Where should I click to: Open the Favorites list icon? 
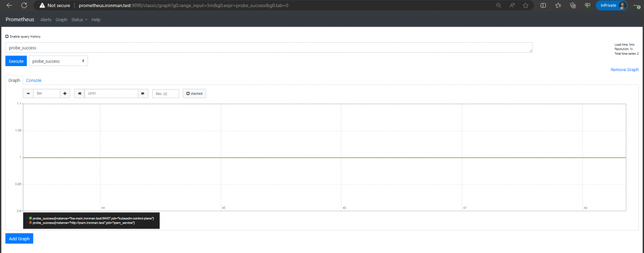558,5
